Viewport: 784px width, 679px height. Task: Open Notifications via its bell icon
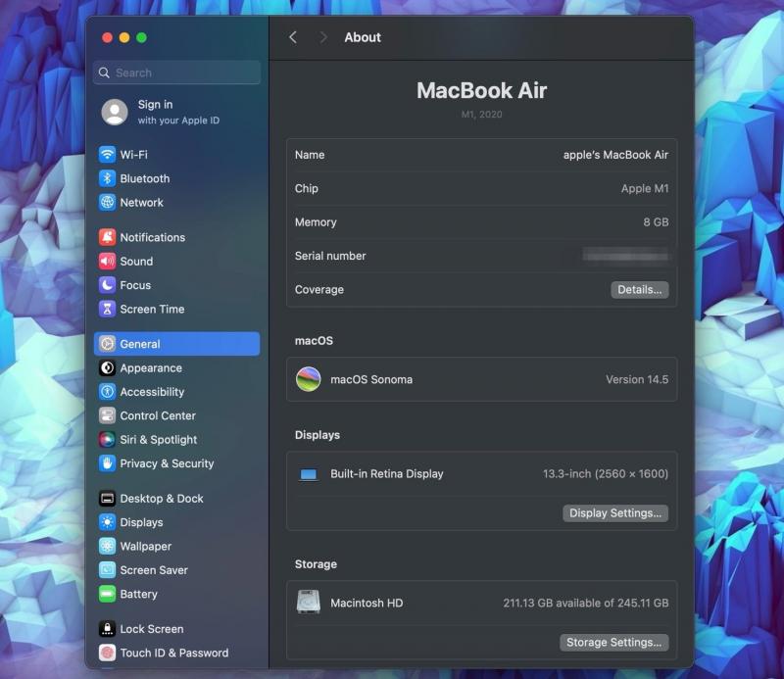click(107, 237)
